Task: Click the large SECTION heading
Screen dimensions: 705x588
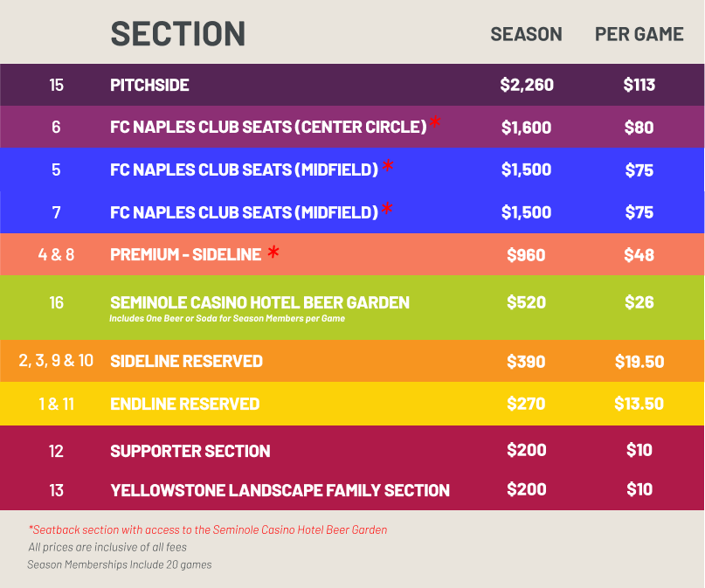Action: pyautogui.click(x=177, y=34)
